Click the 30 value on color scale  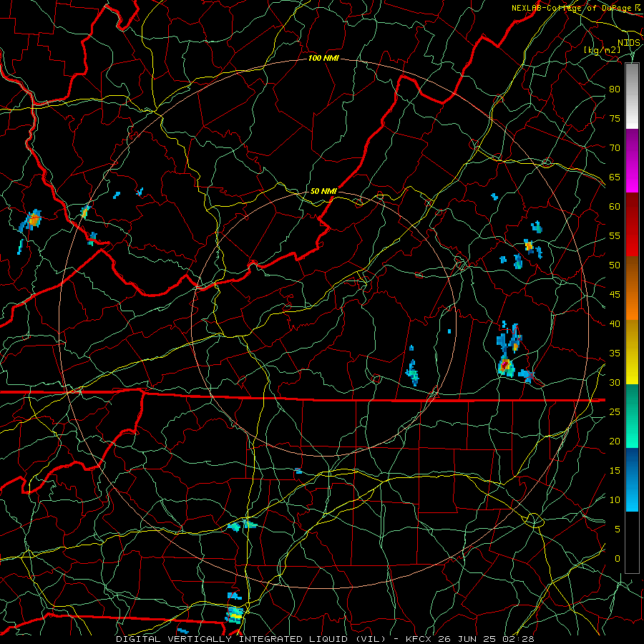point(615,383)
